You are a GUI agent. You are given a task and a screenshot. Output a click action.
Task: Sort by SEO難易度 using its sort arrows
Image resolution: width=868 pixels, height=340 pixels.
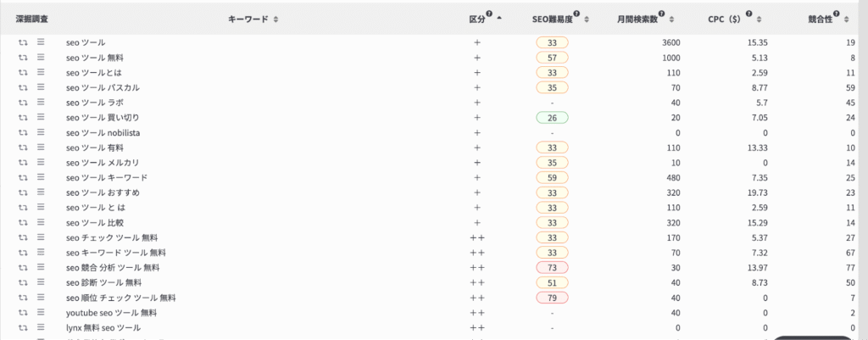coord(587,20)
